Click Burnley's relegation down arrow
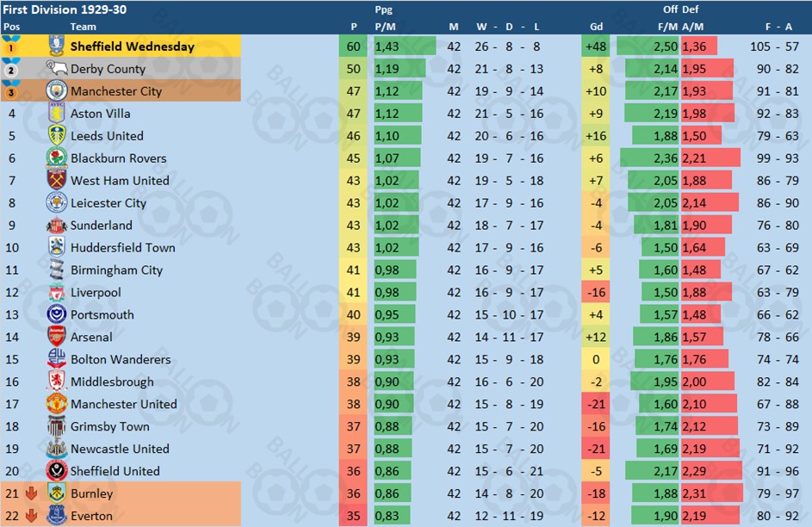 (x=31, y=493)
